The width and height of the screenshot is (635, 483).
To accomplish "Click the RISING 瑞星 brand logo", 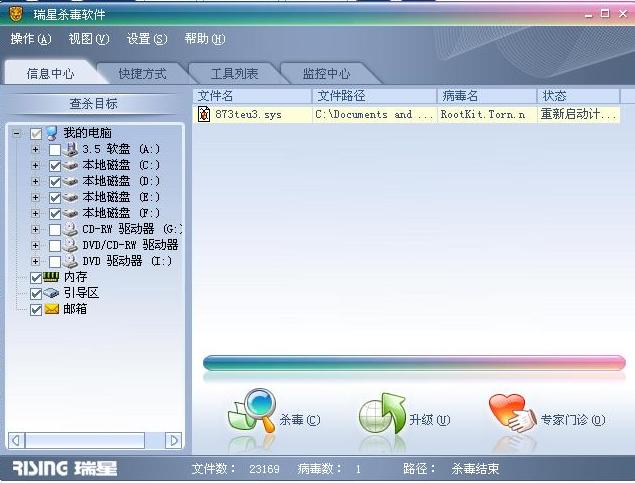I will (x=65, y=468).
